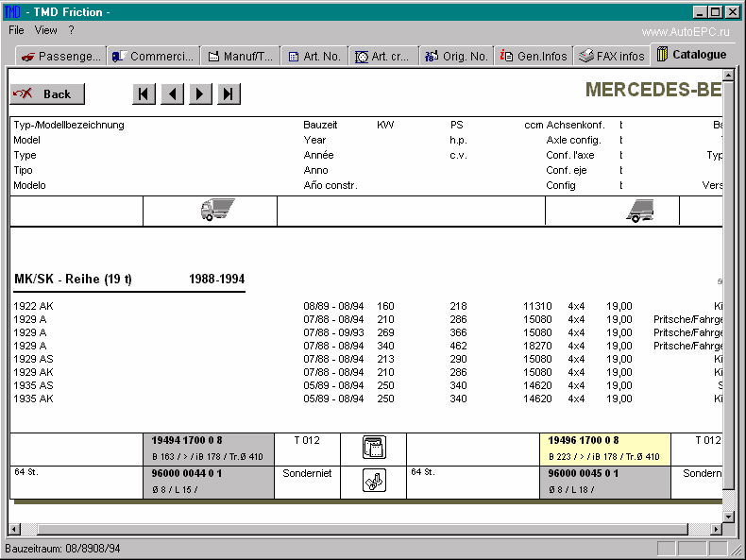The width and height of the screenshot is (746, 560).
Task: Click the horizontal scrollbar right arrow
Action: [x=717, y=529]
